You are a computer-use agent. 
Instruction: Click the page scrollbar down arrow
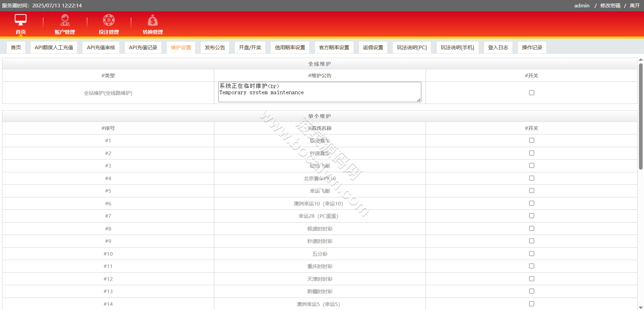tap(641, 307)
